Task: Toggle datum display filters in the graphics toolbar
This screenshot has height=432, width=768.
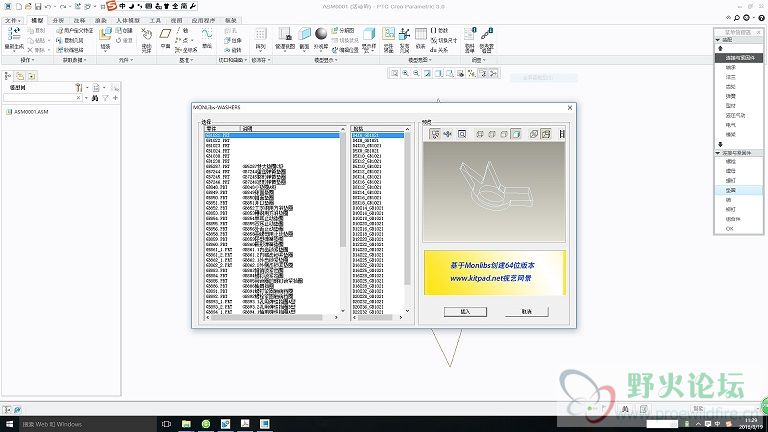Action: (x=471, y=73)
